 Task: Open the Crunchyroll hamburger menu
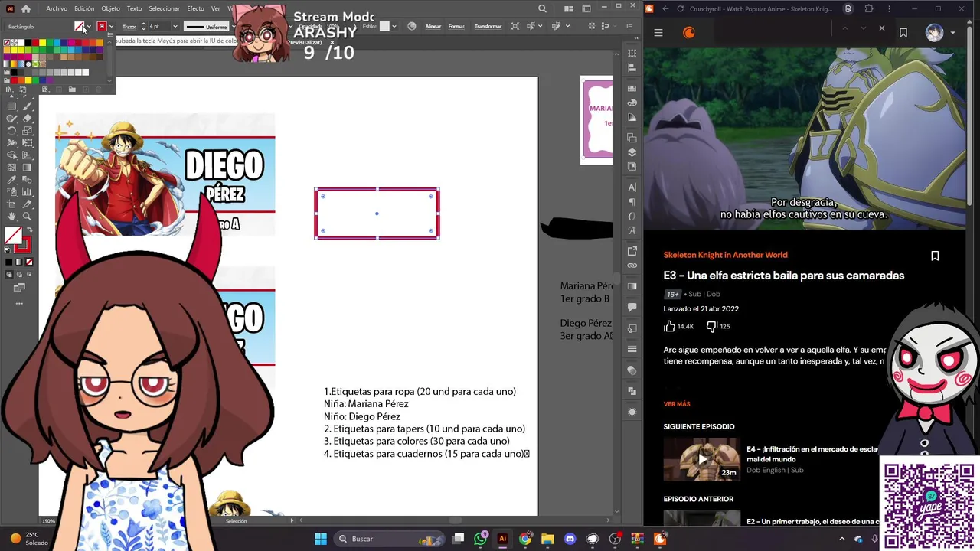pyautogui.click(x=658, y=33)
